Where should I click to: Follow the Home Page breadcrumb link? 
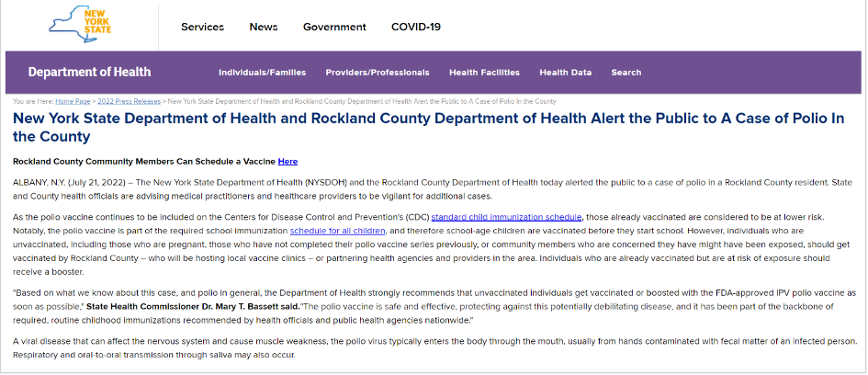tap(73, 101)
